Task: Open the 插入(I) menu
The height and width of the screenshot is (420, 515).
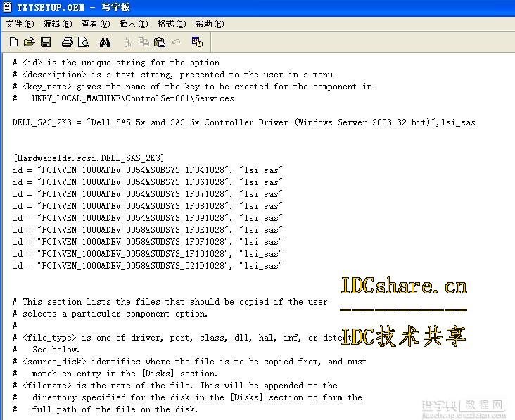Action: 134,24
